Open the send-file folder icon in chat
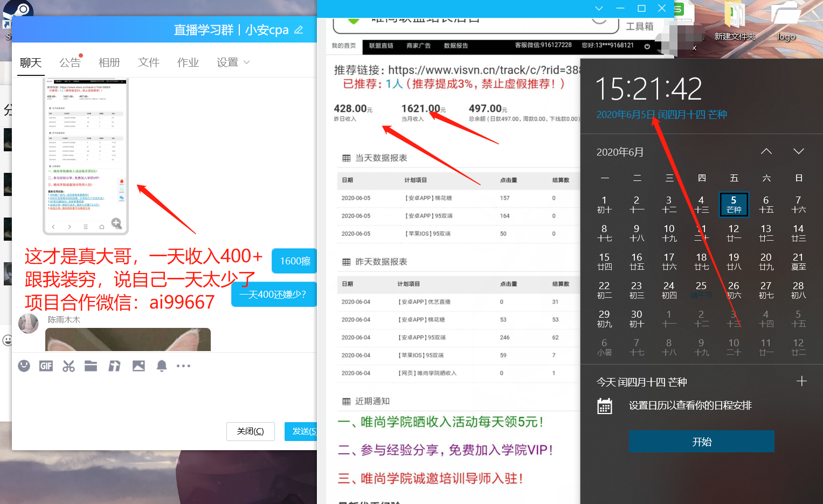Viewport: 823px width, 504px height. coord(91,366)
